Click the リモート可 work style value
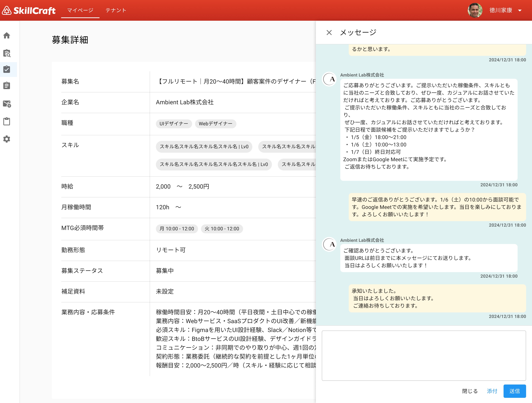The image size is (532, 403). point(171,250)
